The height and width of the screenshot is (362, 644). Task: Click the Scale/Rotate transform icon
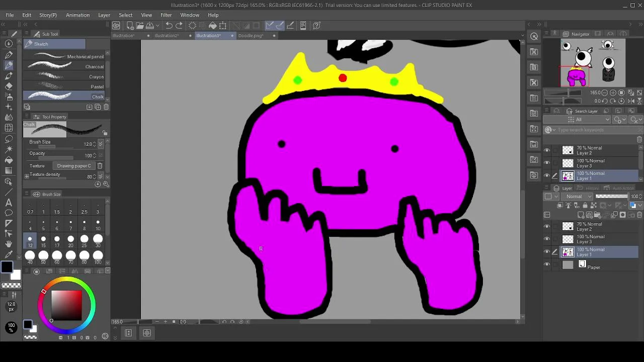(223, 25)
